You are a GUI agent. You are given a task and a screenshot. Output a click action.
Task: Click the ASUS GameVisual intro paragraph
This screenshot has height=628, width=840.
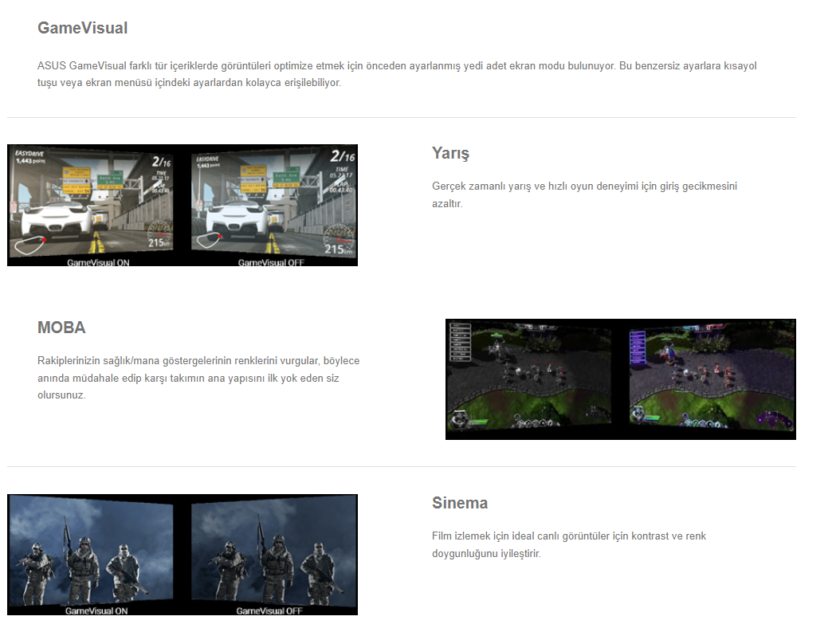point(396,74)
